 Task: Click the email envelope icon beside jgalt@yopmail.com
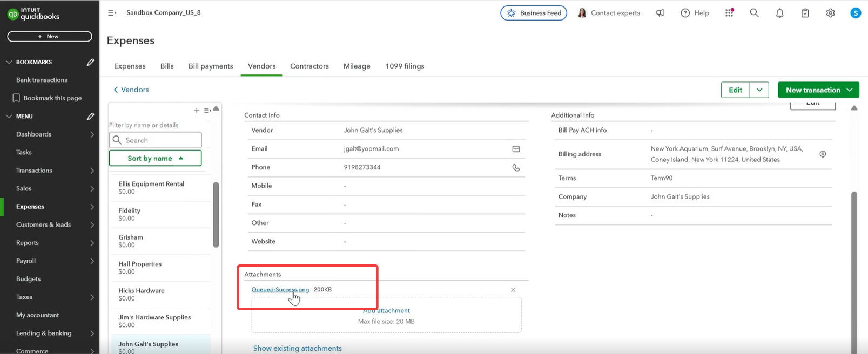click(516, 149)
